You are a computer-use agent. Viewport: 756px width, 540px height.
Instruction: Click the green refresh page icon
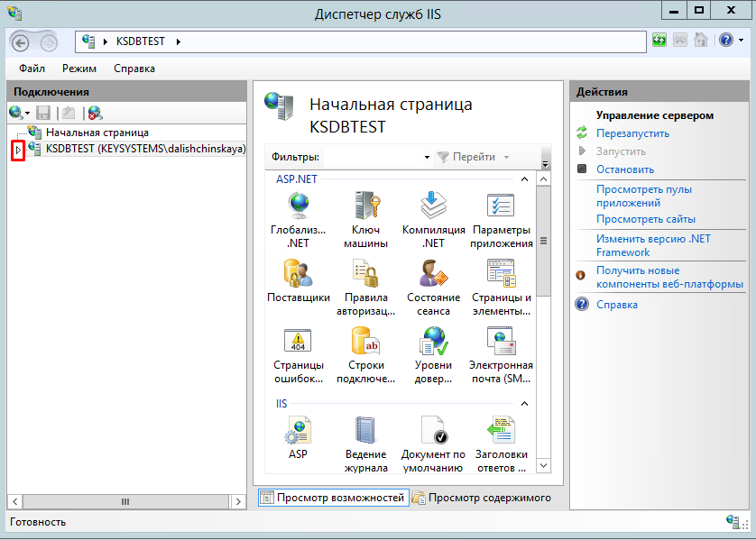[x=659, y=40]
